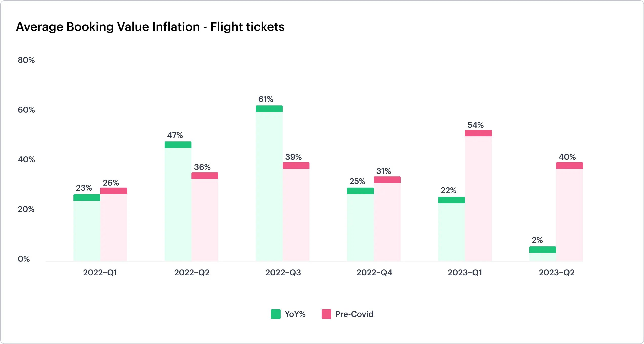Click the pink Pre-Covid legend swatch
644x344 pixels.
click(326, 314)
